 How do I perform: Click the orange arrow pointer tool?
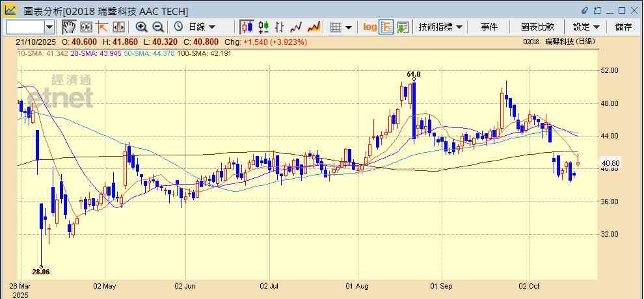[x=102, y=27]
